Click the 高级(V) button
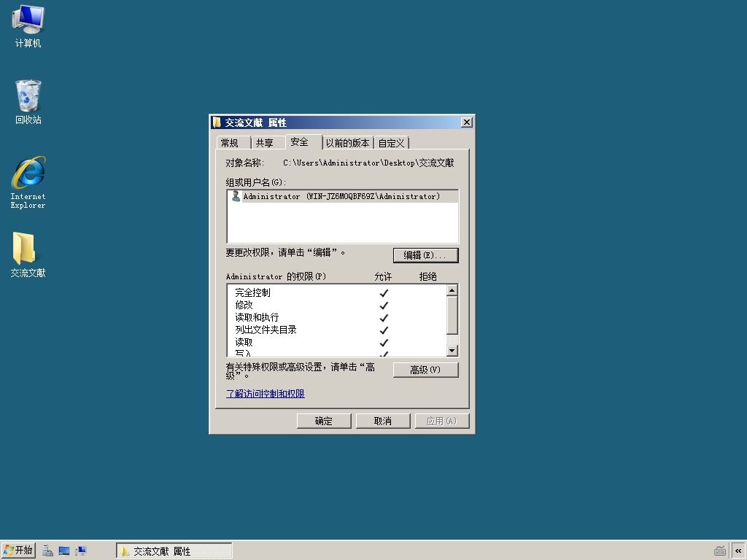The image size is (747, 560). 425,370
